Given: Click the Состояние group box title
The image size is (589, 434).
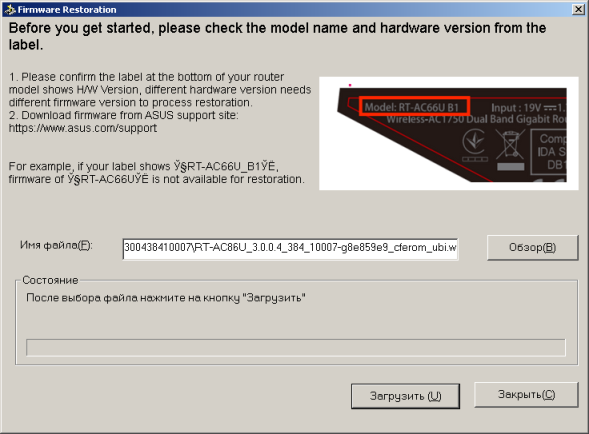Looking at the screenshot, I should (50, 280).
